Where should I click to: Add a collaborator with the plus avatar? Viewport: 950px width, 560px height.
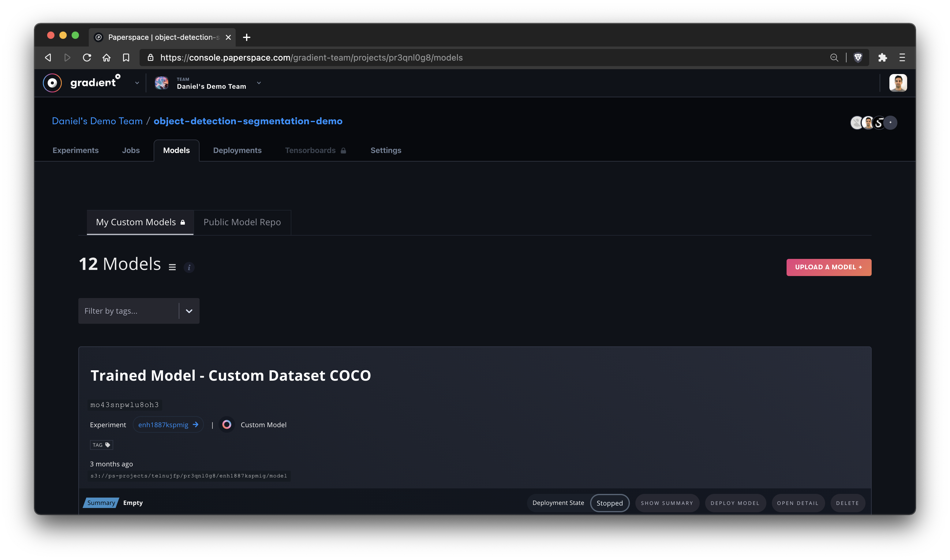click(890, 122)
